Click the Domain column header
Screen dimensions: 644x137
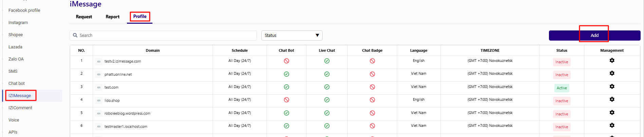(x=153, y=50)
